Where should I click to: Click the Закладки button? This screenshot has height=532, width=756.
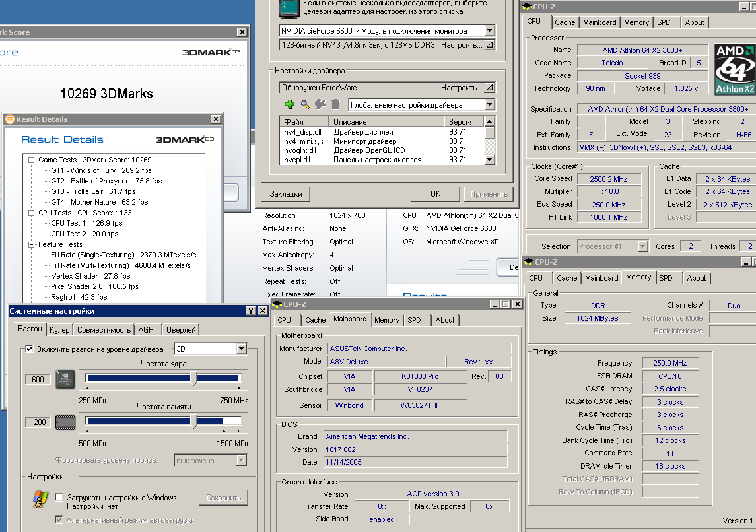286,193
